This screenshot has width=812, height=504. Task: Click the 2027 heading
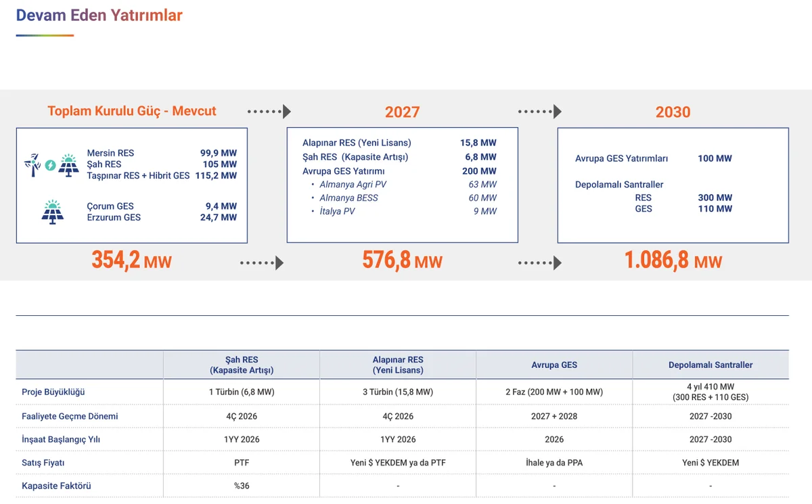(x=402, y=112)
